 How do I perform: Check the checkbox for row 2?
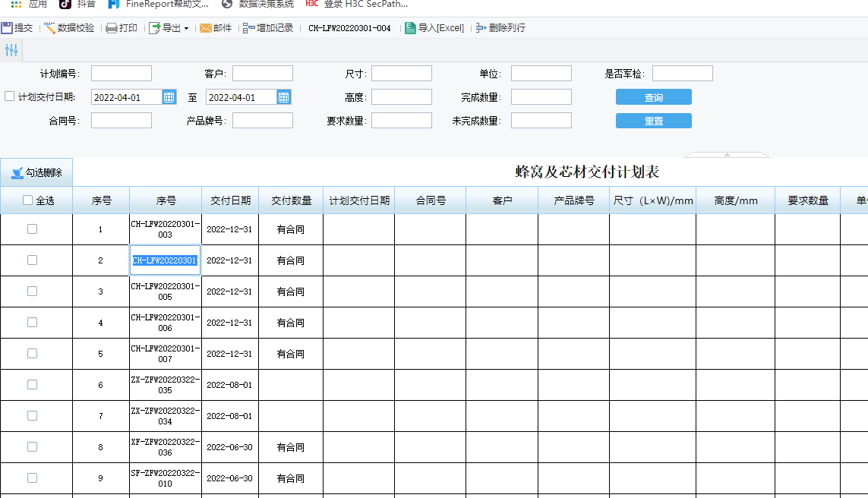click(x=32, y=260)
